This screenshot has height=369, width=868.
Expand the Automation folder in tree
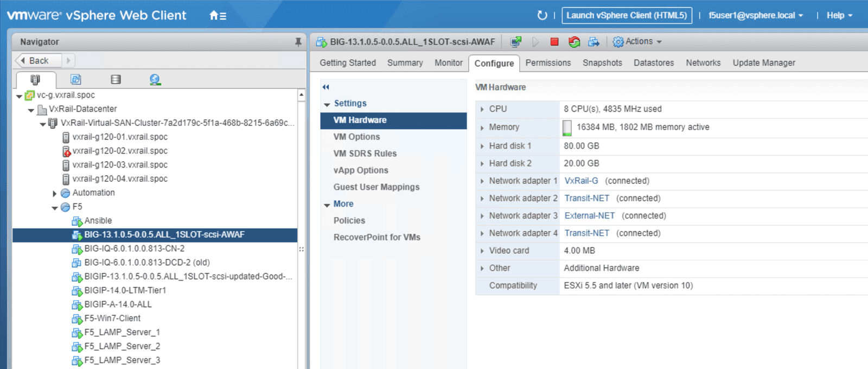(55, 193)
